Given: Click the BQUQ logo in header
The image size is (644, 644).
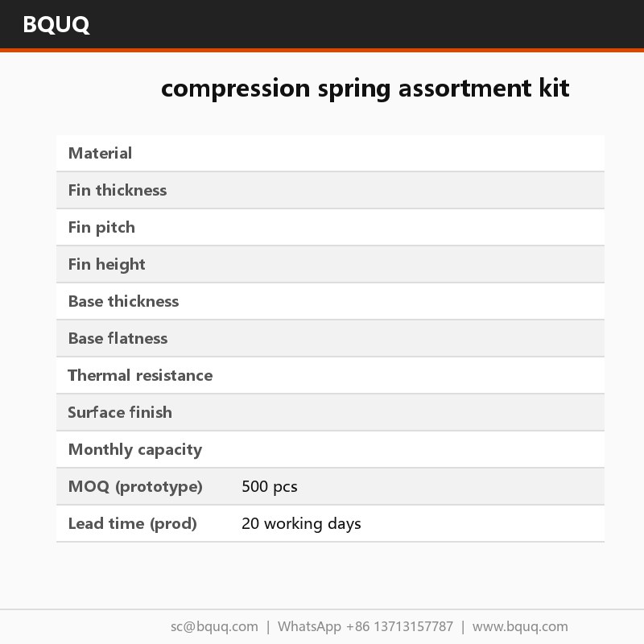Looking at the screenshot, I should (56, 25).
